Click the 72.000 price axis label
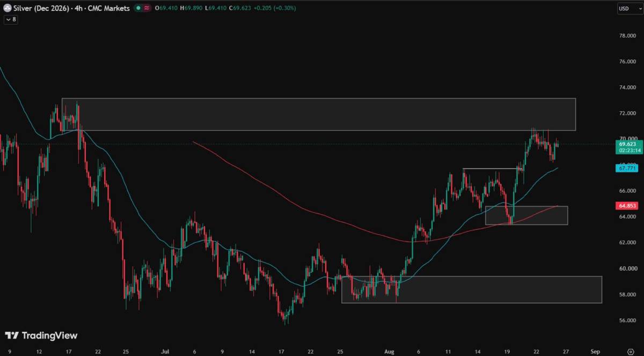644x356 pixels. click(x=627, y=113)
